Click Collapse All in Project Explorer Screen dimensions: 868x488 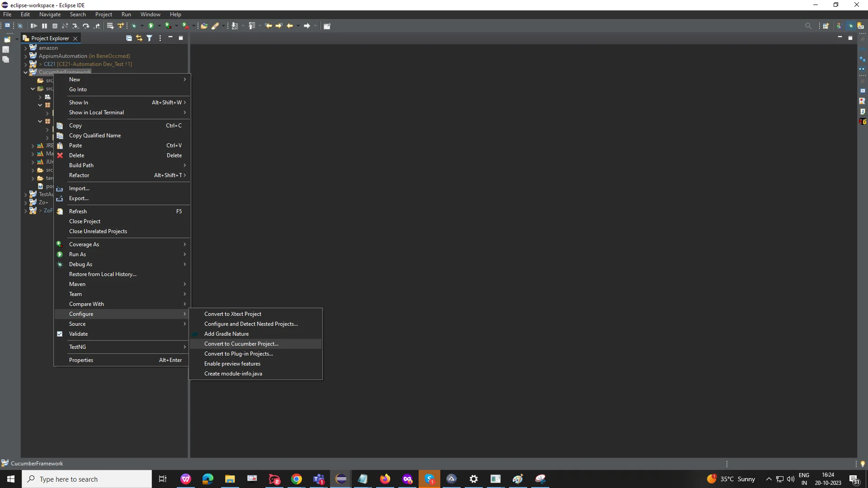coord(129,38)
